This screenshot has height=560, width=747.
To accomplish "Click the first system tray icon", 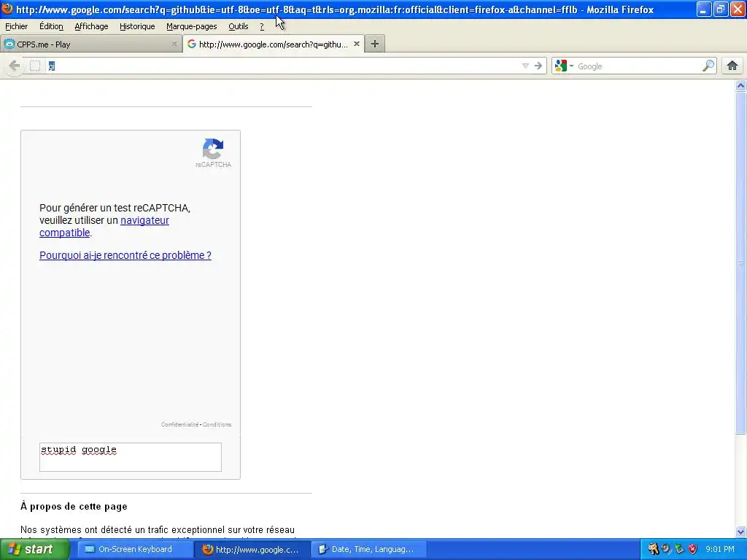I will click(x=653, y=549).
